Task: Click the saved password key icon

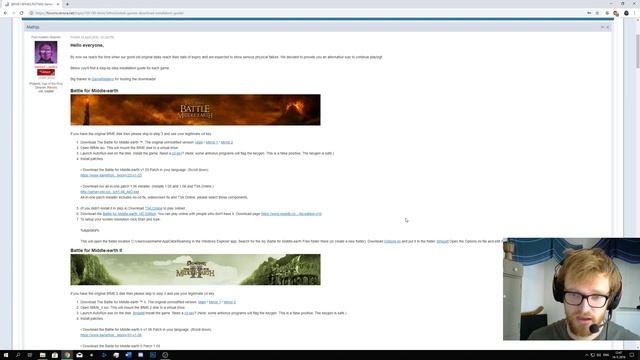Action: [x=589, y=13]
